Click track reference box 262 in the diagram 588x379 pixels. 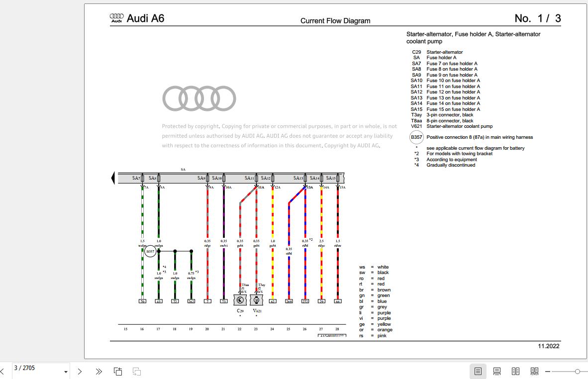tap(191, 301)
